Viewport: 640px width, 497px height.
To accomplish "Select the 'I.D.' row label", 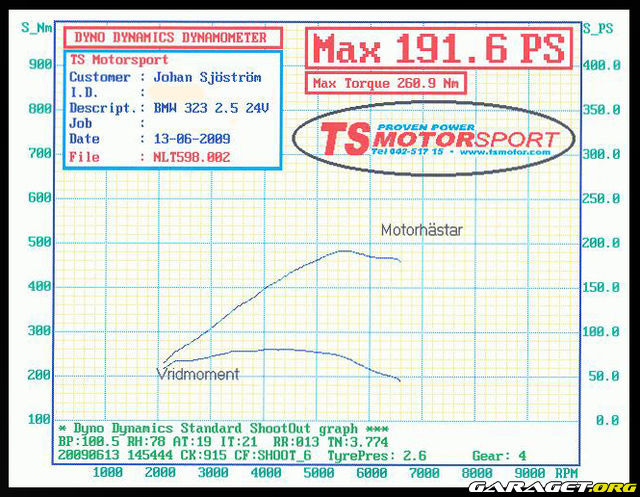I will 84,93.
